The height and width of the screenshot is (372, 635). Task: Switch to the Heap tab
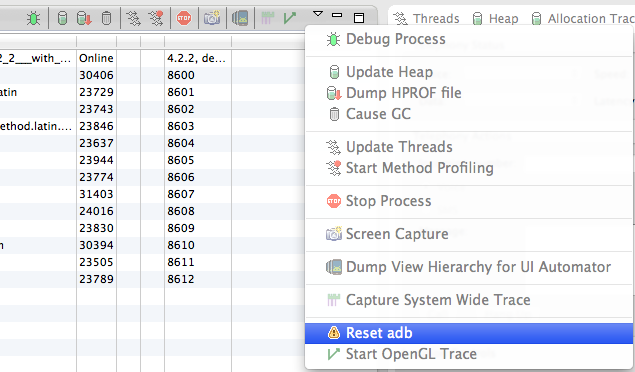(x=495, y=19)
